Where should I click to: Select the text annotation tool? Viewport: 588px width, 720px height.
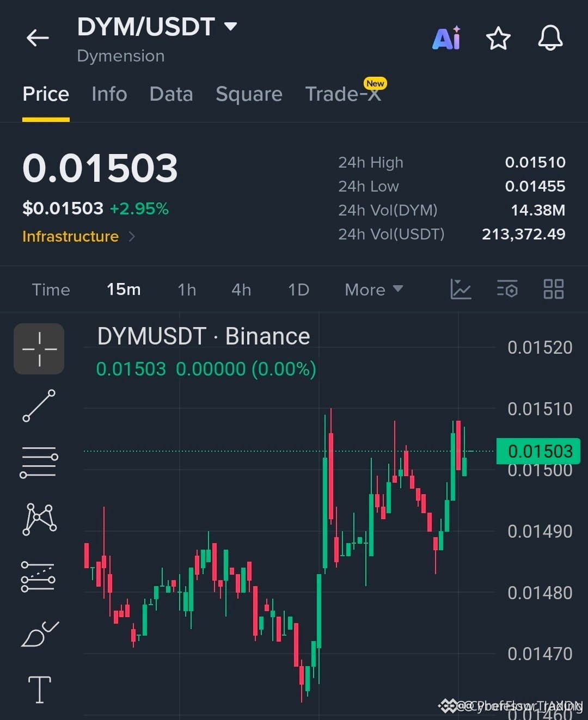coord(39,690)
